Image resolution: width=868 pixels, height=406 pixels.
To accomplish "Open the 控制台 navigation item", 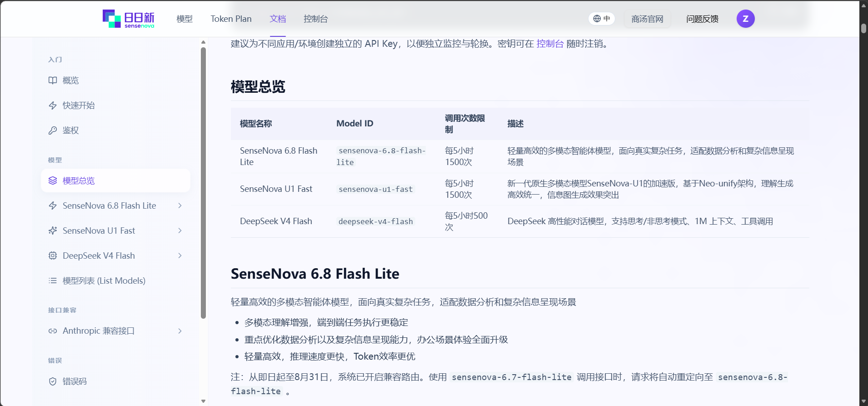I will pyautogui.click(x=316, y=19).
